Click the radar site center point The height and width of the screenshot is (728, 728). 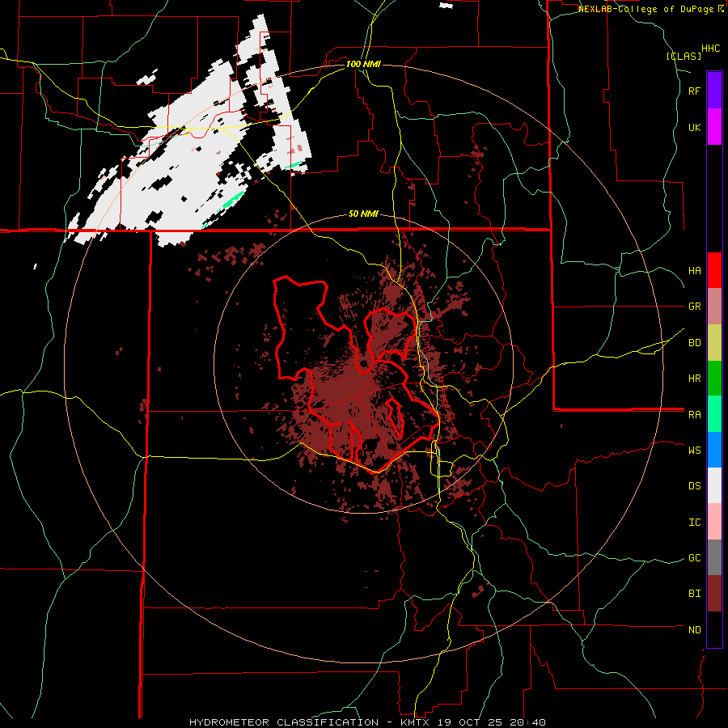click(363, 363)
